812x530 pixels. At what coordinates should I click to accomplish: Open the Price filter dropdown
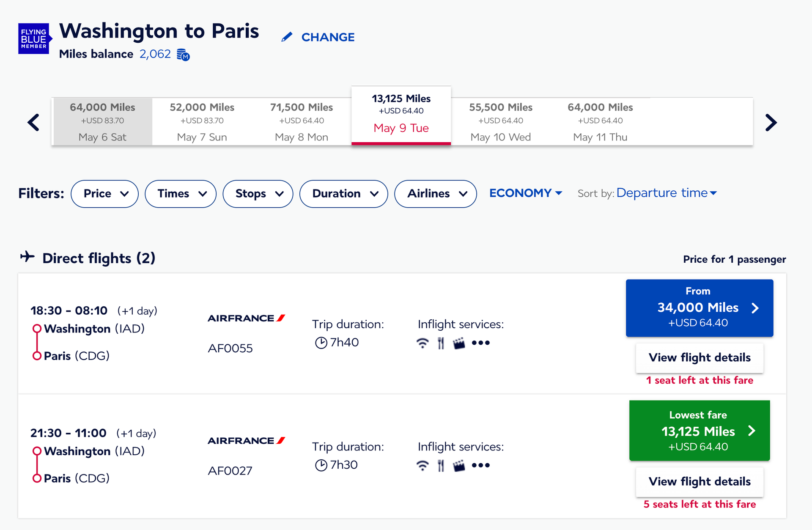[104, 194]
